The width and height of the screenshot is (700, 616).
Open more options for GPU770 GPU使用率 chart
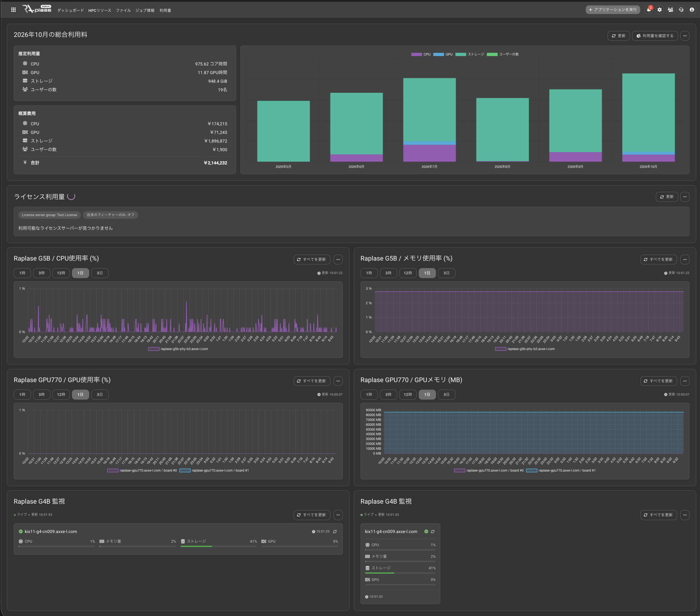[338, 381]
